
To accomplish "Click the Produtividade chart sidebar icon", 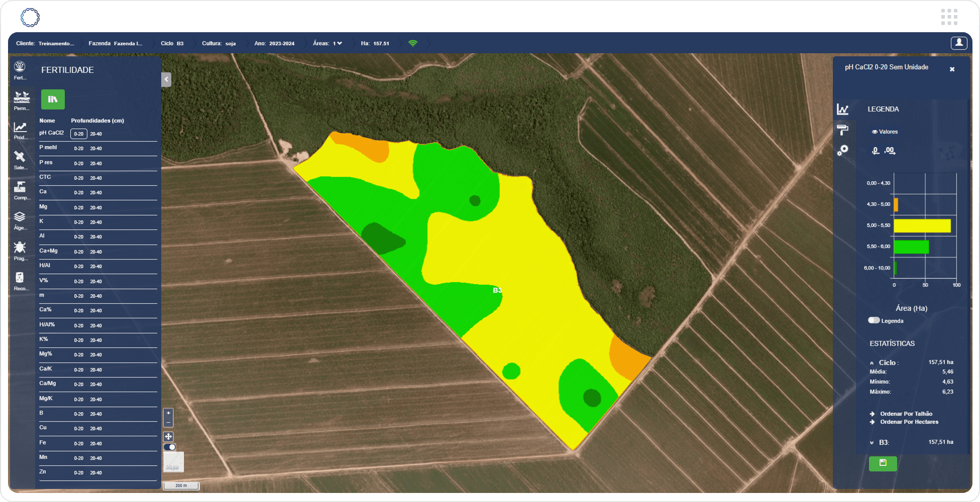I will [x=20, y=129].
